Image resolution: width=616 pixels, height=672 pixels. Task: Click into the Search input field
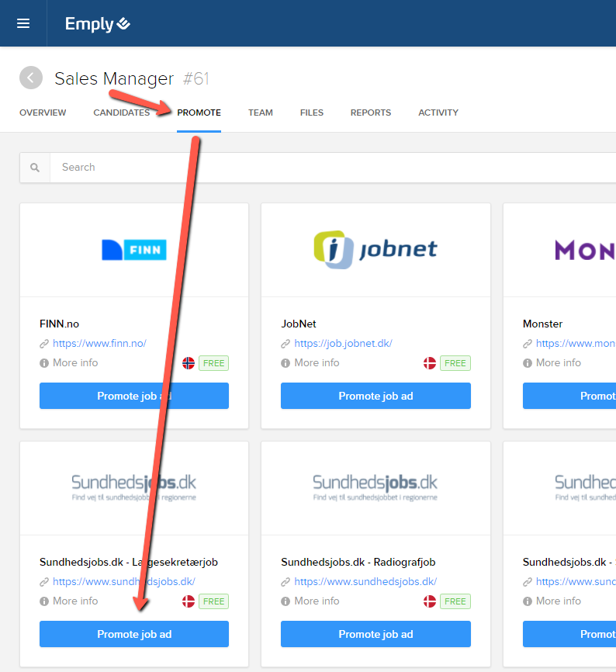click(310, 168)
